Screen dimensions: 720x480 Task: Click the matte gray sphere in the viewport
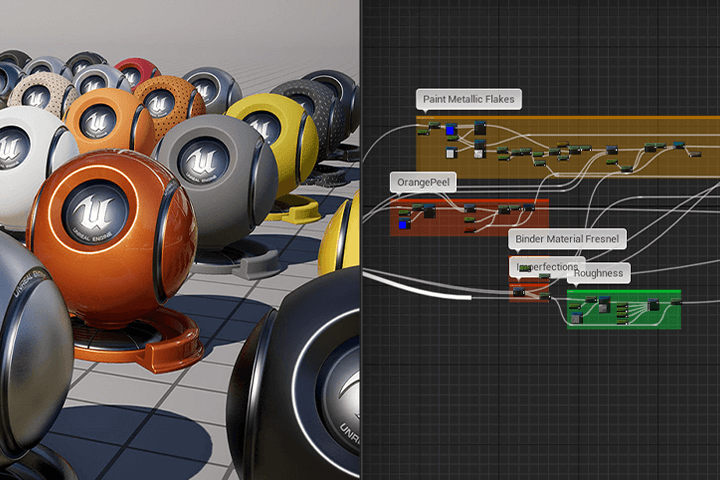tap(216, 181)
